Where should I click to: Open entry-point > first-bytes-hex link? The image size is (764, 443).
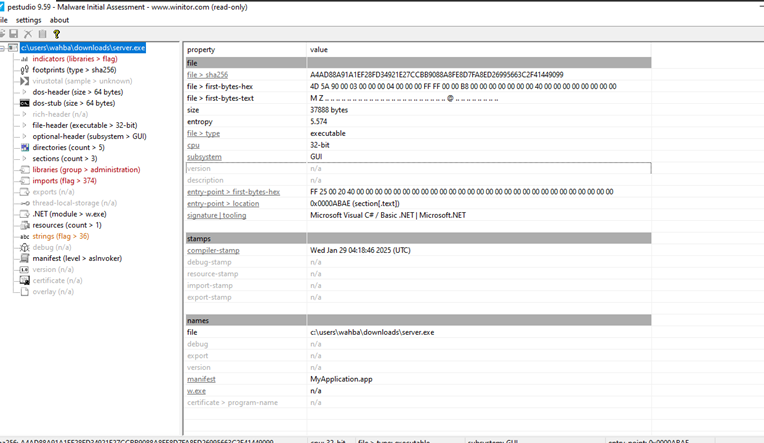tap(233, 192)
